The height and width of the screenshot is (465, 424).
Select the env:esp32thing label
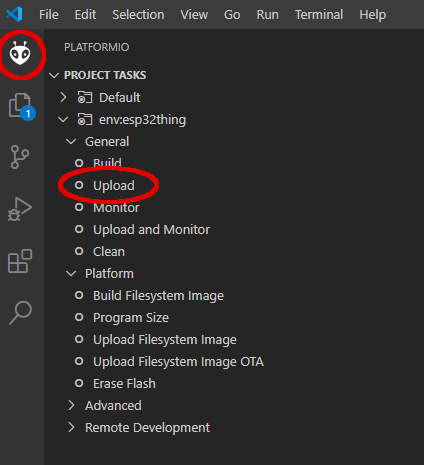143,120
